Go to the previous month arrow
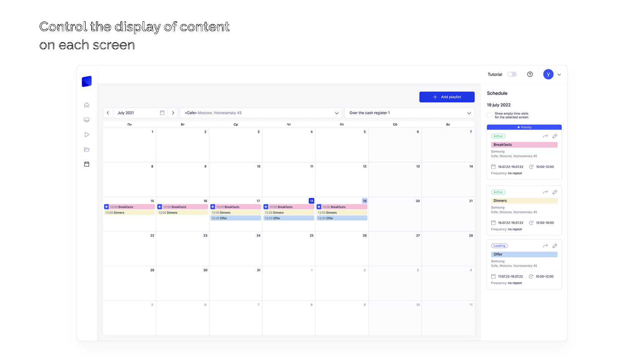This screenshot has height=362, width=644. point(108,113)
